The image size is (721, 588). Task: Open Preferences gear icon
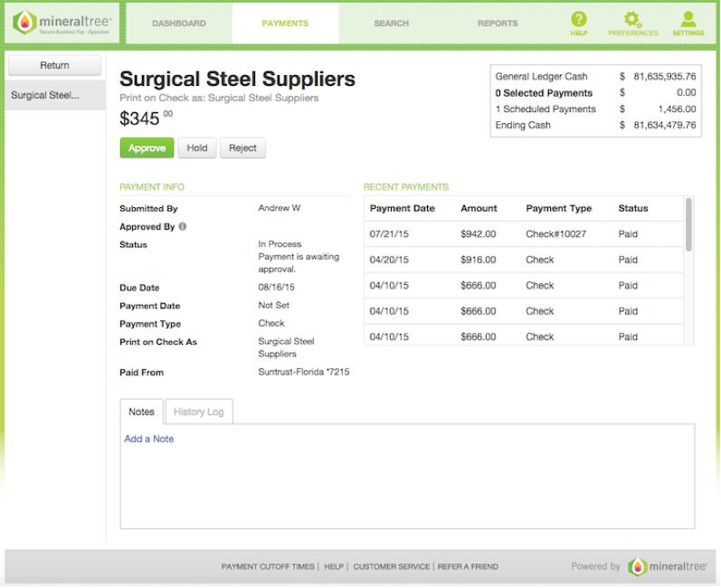pos(632,19)
